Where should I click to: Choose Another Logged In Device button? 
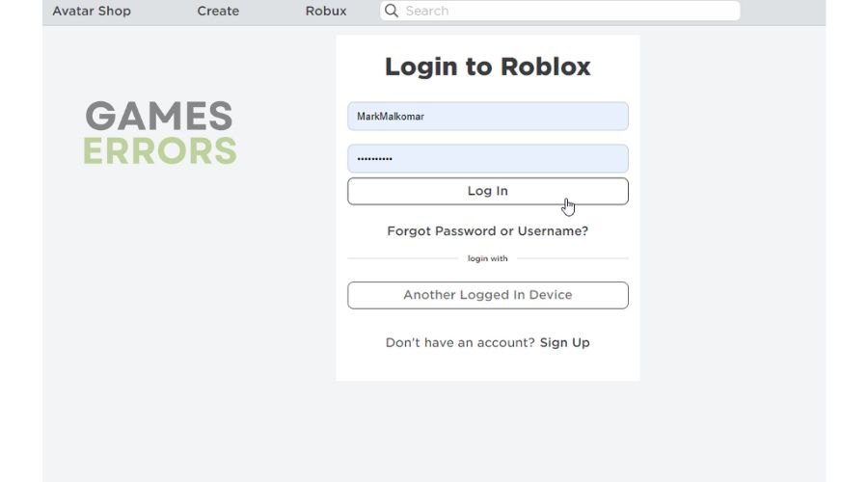tap(488, 295)
